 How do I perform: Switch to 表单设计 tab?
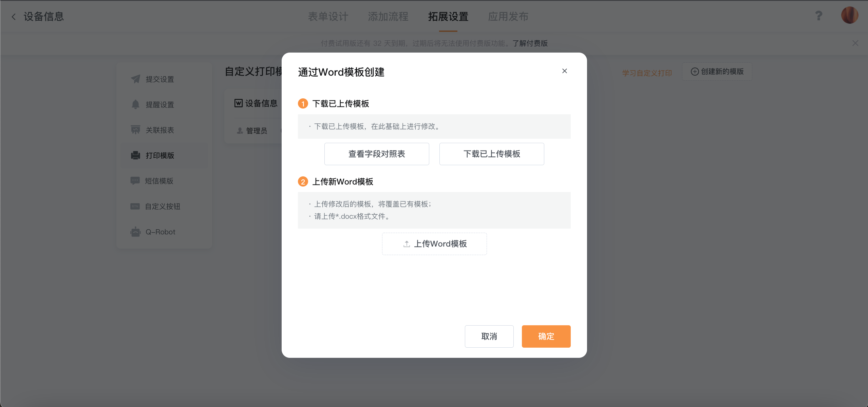point(328,17)
